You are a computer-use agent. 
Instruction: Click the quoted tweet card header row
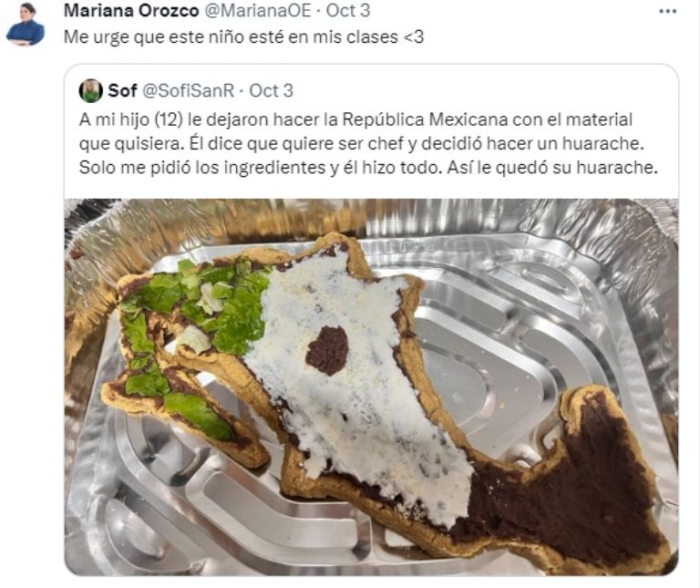tap(372, 90)
